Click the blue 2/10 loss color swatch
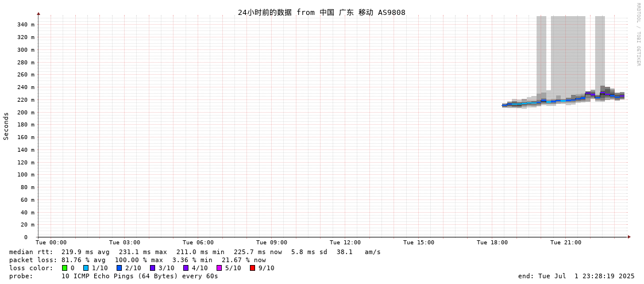 pyautogui.click(x=119, y=268)
